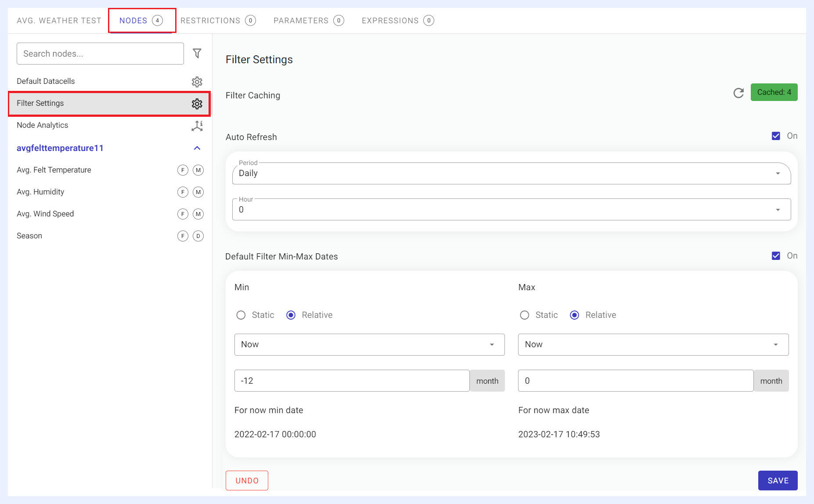Open the Restrictions tab
This screenshot has height=504, width=814.
pyautogui.click(x=218, y=21)
